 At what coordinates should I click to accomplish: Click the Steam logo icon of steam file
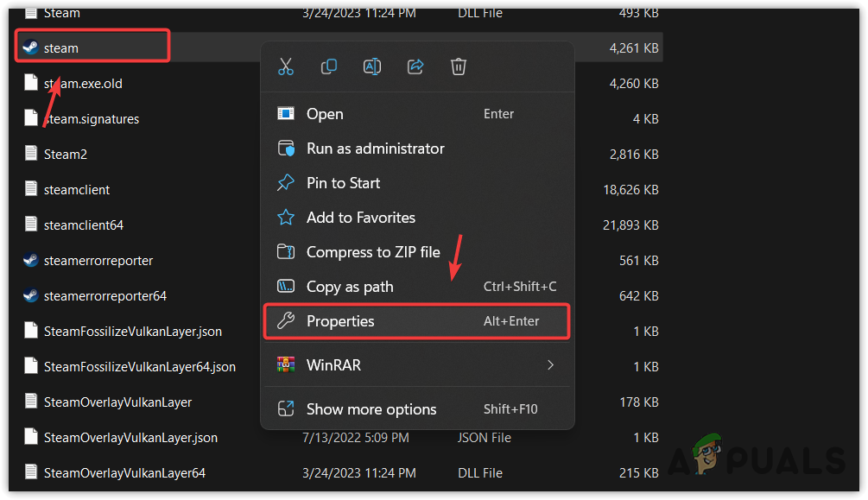pos(30,47)
